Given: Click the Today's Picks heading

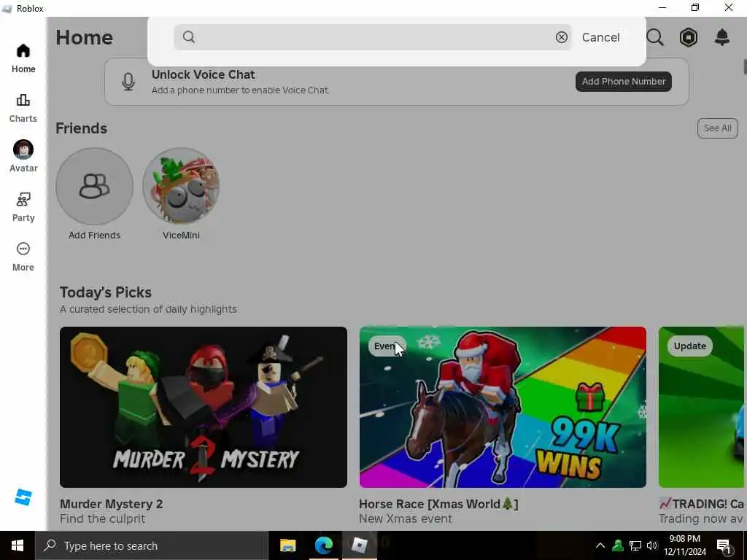Looking at the screenshot, I should (x=105, y=292).
